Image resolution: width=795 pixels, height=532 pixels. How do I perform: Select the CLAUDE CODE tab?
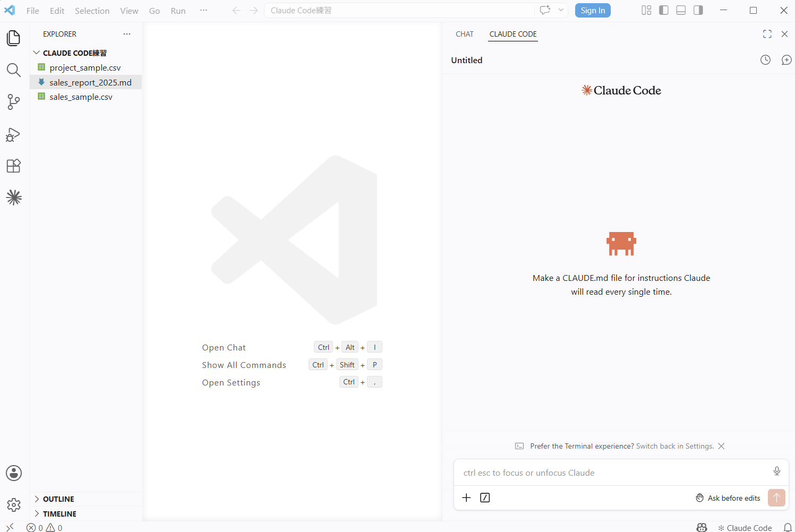tap(513, 34)
